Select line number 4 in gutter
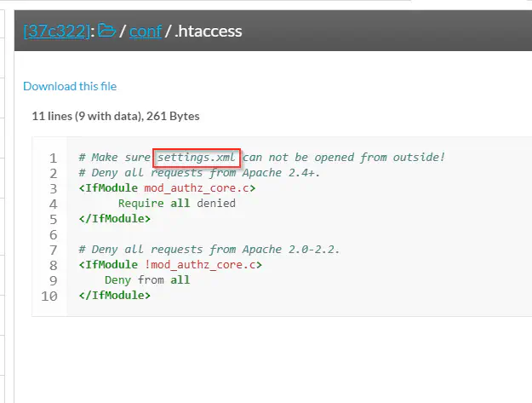532x403 pixels. tap(53, 204)
